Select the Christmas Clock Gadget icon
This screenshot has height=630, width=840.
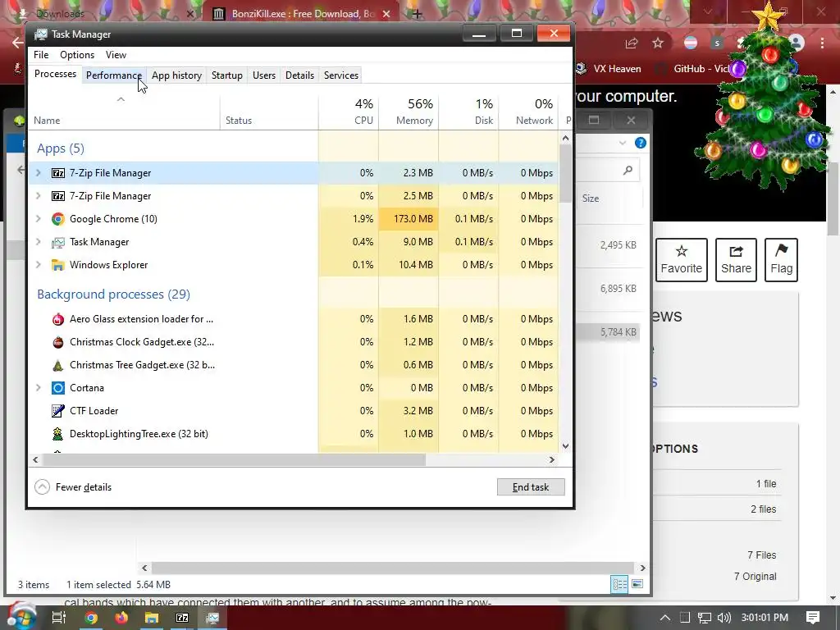click(x=58, y=342)
